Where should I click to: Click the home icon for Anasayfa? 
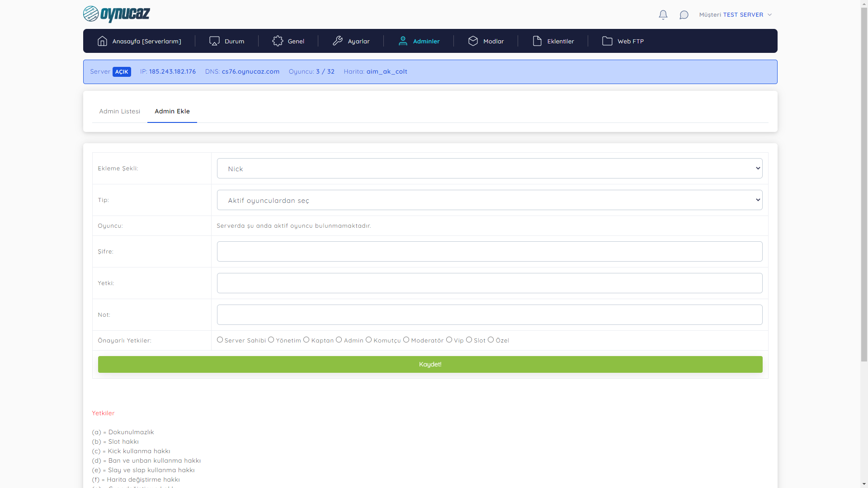102,41
